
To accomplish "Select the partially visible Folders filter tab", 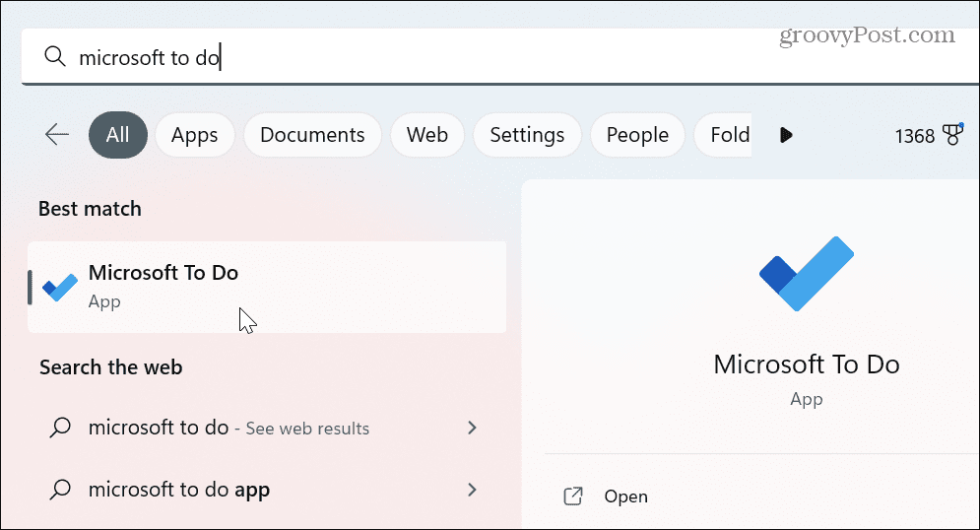I will 723,135.
